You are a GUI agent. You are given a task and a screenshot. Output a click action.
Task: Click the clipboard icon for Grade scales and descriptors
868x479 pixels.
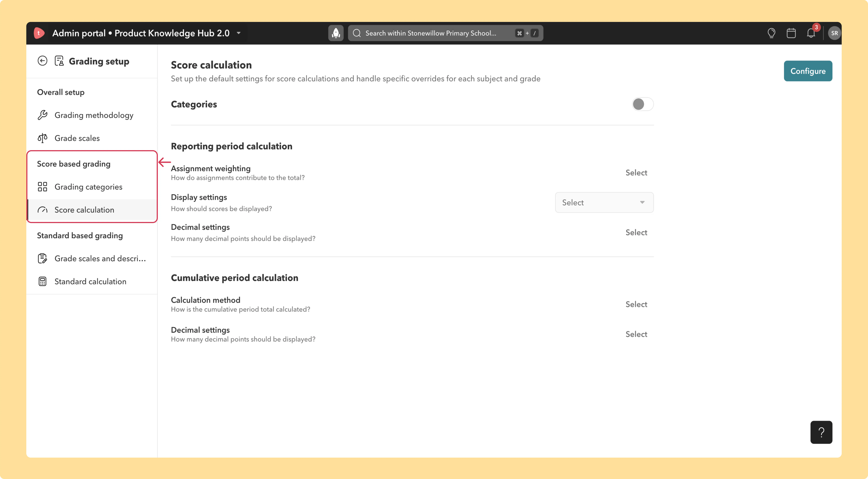42,258
